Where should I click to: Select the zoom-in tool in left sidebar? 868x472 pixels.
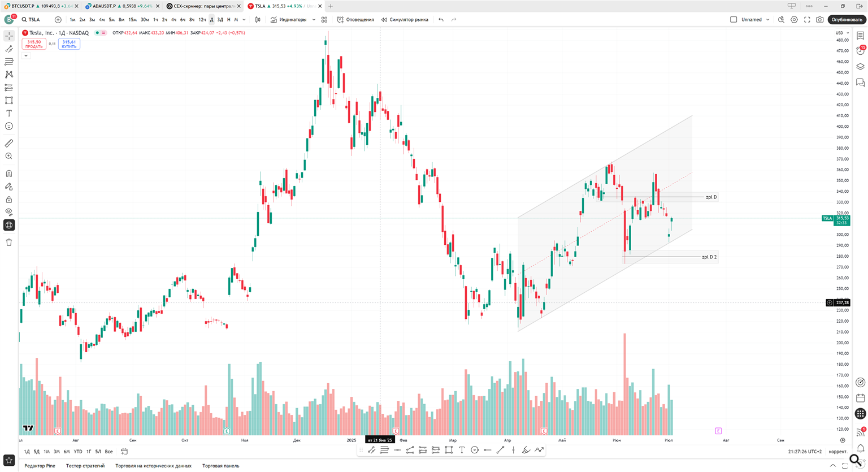(x=9, y=156)
